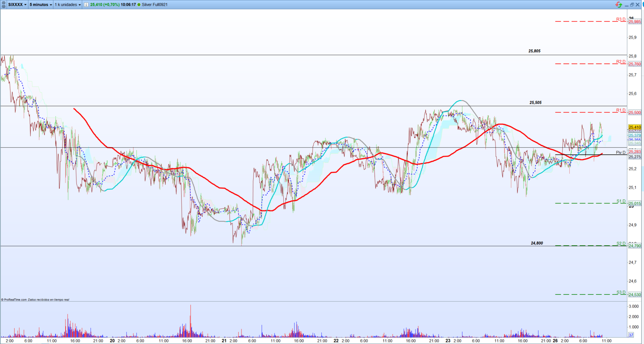Click the 3.000 volume axis label

(634, 307)
